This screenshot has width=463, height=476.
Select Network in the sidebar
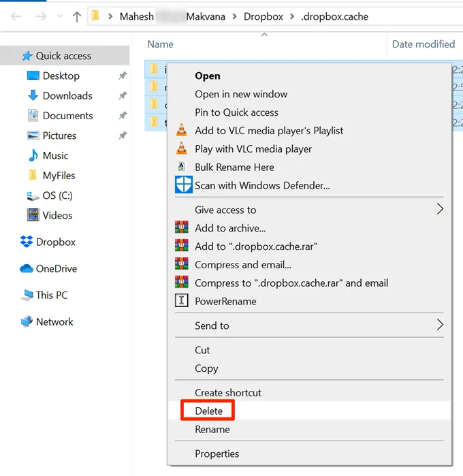pyautogui.click(x=54, y=322)
